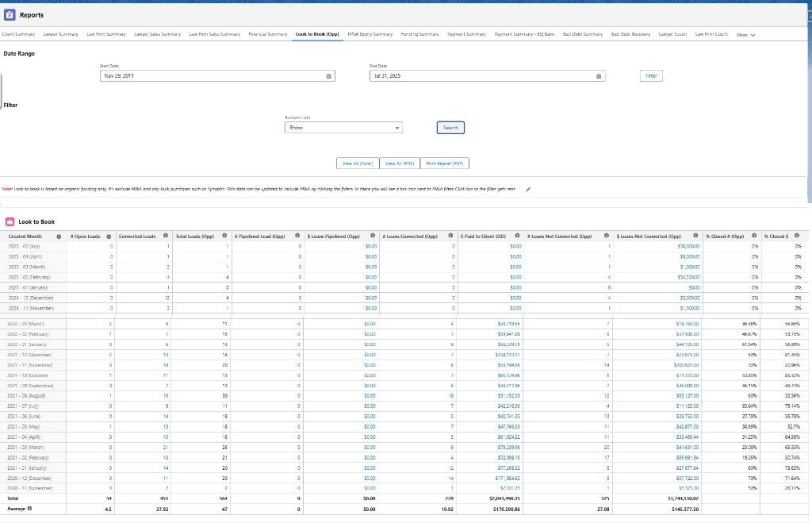Select the Bad Debt Recovery tab

coord(630,34)
